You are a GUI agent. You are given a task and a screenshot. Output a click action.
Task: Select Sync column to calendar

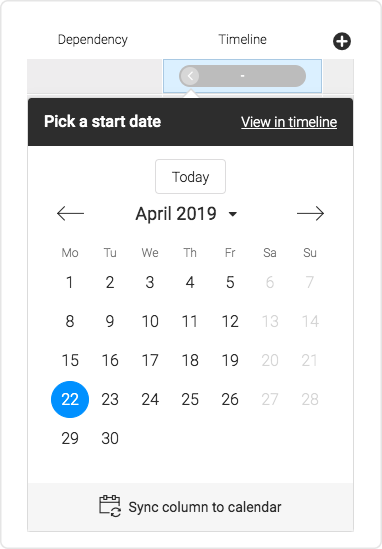190,507
